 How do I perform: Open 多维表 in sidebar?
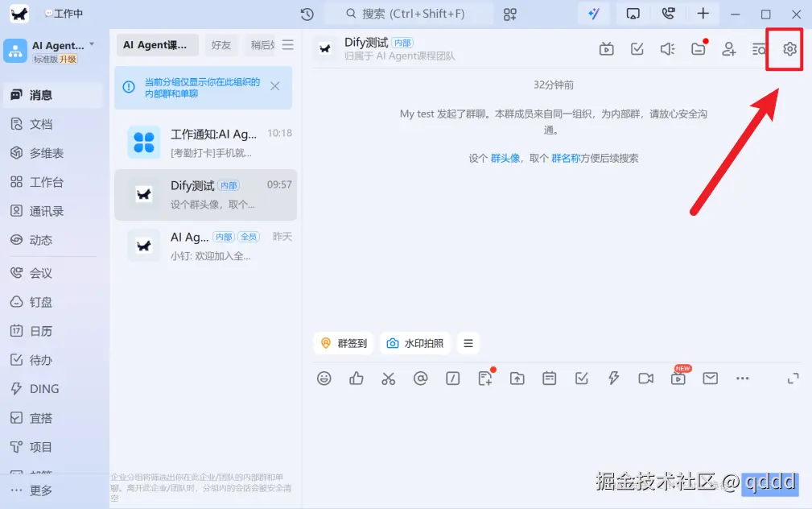point(53,153)
